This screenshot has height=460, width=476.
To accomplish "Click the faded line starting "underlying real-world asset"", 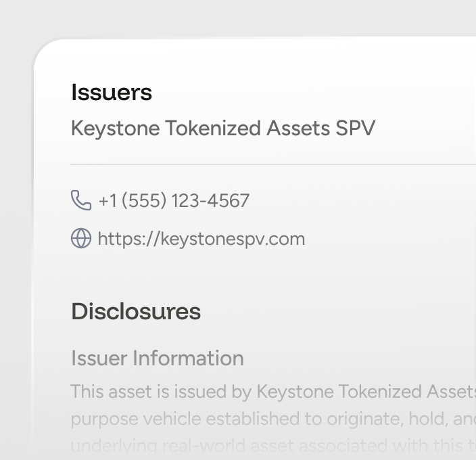I will tap(270, 446).
